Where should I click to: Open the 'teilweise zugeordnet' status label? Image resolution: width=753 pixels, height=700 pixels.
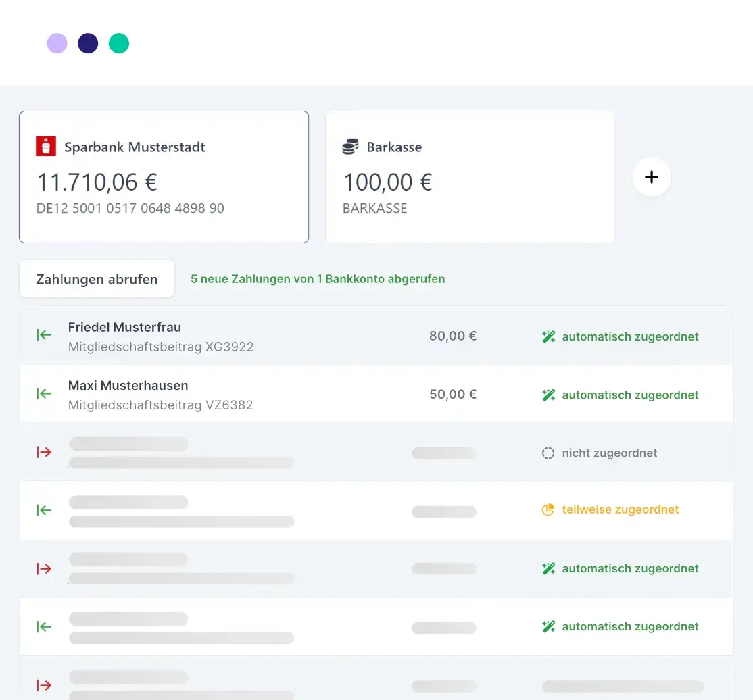(620, 509)
